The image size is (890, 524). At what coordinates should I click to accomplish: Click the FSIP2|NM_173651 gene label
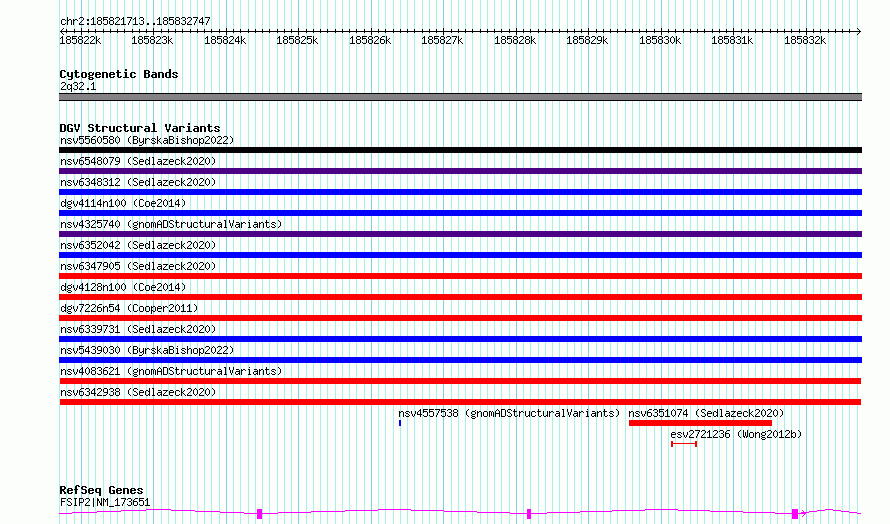(x=105, y=502)
